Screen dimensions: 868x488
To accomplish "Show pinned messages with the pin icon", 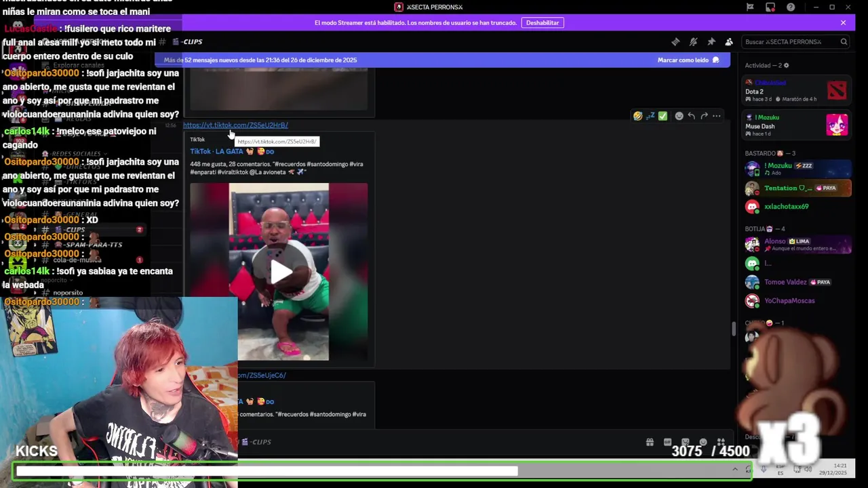I will [711, 42].
